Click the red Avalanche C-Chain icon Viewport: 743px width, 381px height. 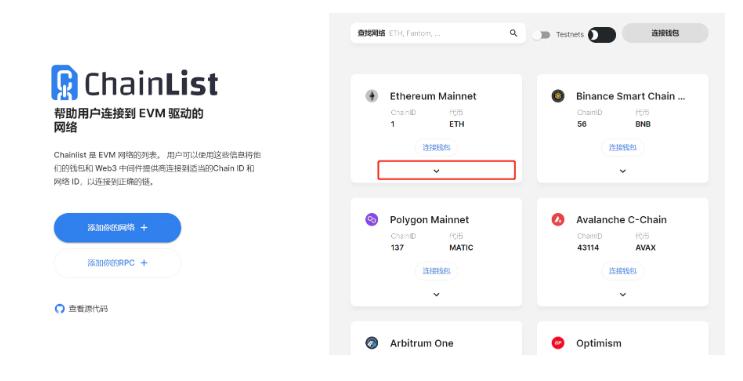[x=558, y=219]
